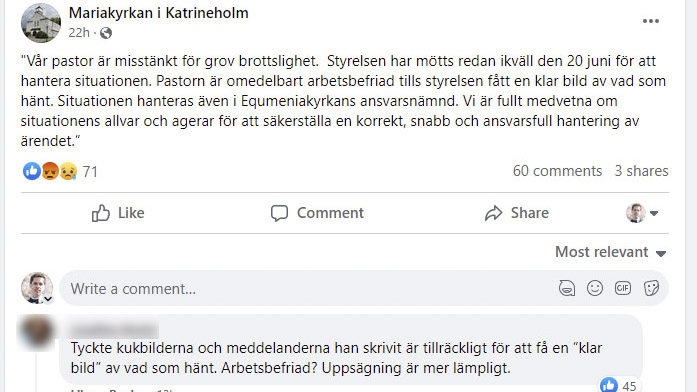Open the emoji picker in comment box
Image resolution: width=697 pixels, height=392 pixels.
595,288
